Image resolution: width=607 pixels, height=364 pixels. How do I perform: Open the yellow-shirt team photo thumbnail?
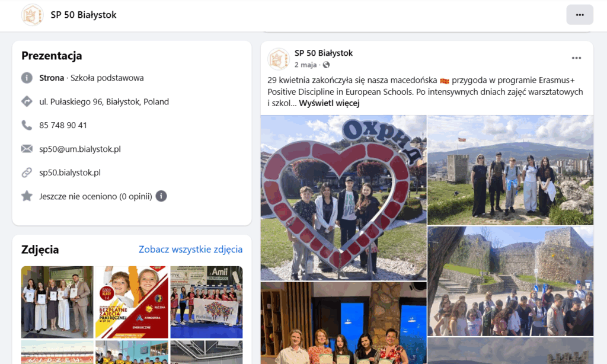(x=132, y=352)
